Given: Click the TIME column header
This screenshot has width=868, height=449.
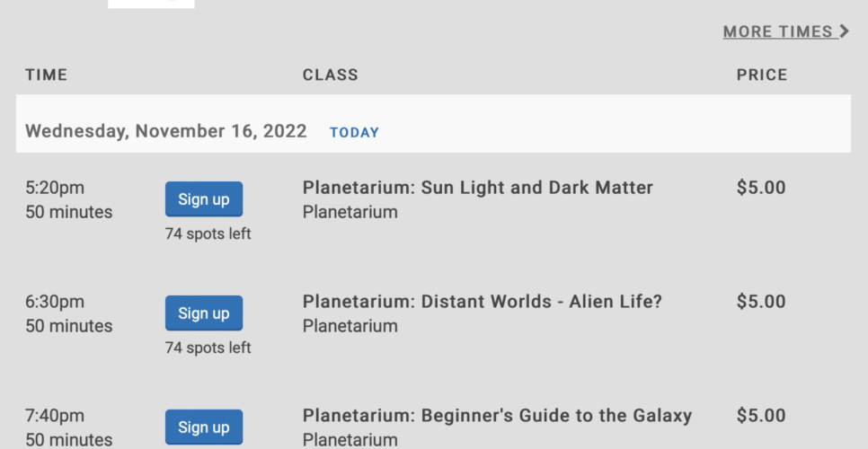Looking at the screenshot, I should click(x=46, y=75).
